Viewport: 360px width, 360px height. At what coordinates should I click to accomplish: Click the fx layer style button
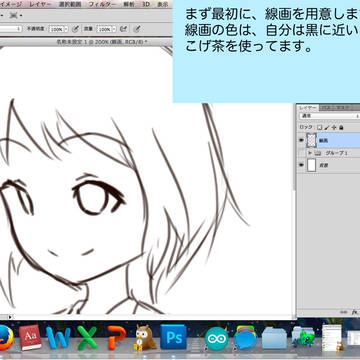pos(354,312)
